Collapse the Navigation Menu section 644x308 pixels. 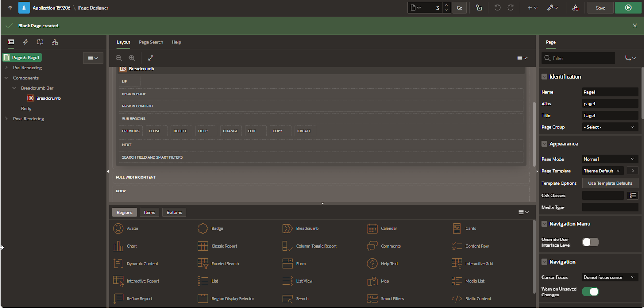(545, 224)
